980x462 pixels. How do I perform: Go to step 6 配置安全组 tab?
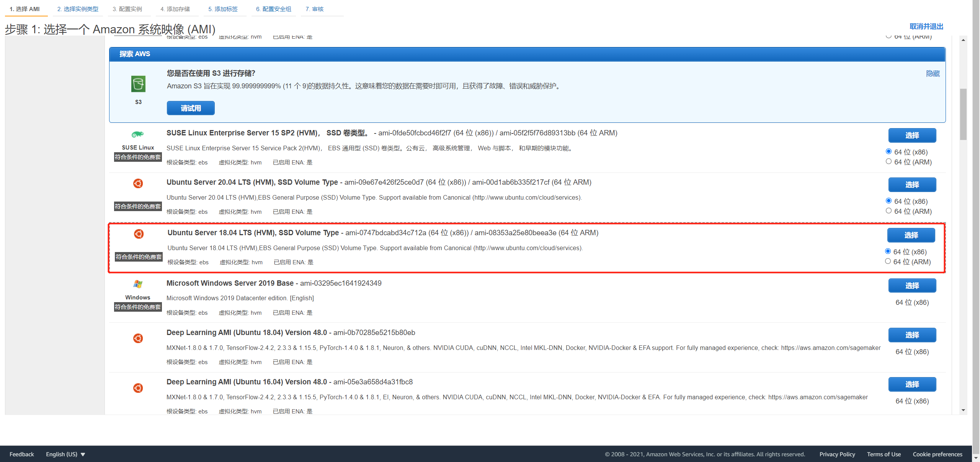coord(274,9)
